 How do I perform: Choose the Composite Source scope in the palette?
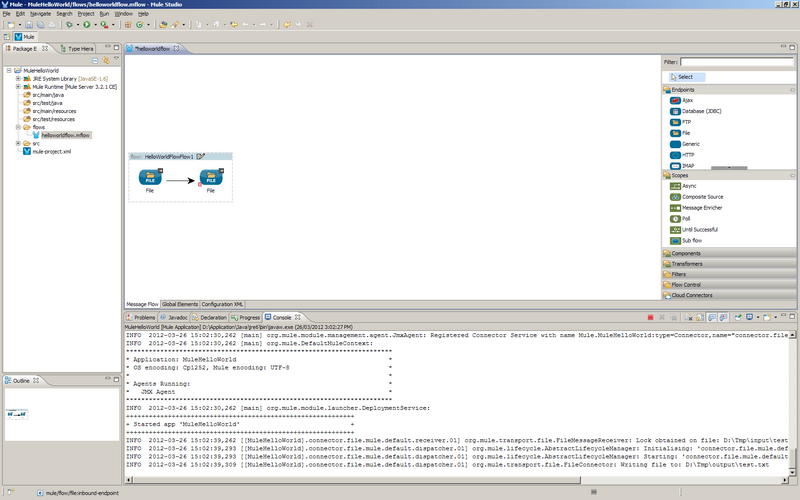(x=697, y=197)
